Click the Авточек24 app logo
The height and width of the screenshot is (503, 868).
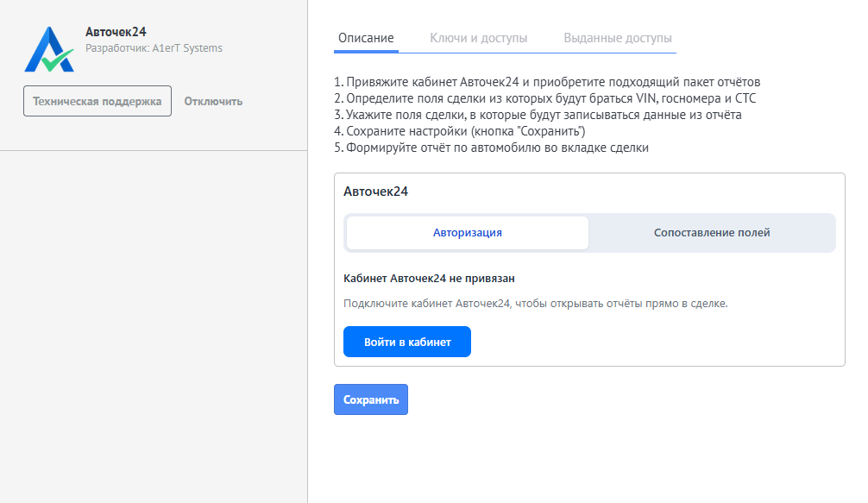49,49
